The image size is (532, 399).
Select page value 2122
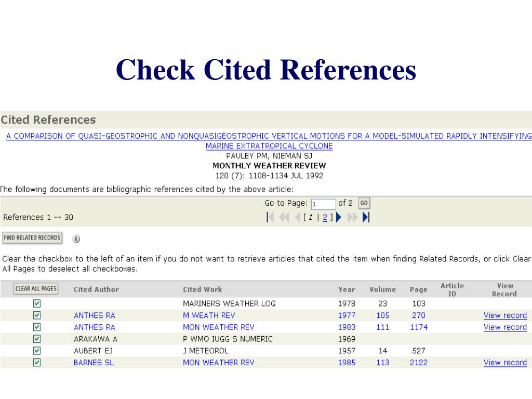coord(419,363)
